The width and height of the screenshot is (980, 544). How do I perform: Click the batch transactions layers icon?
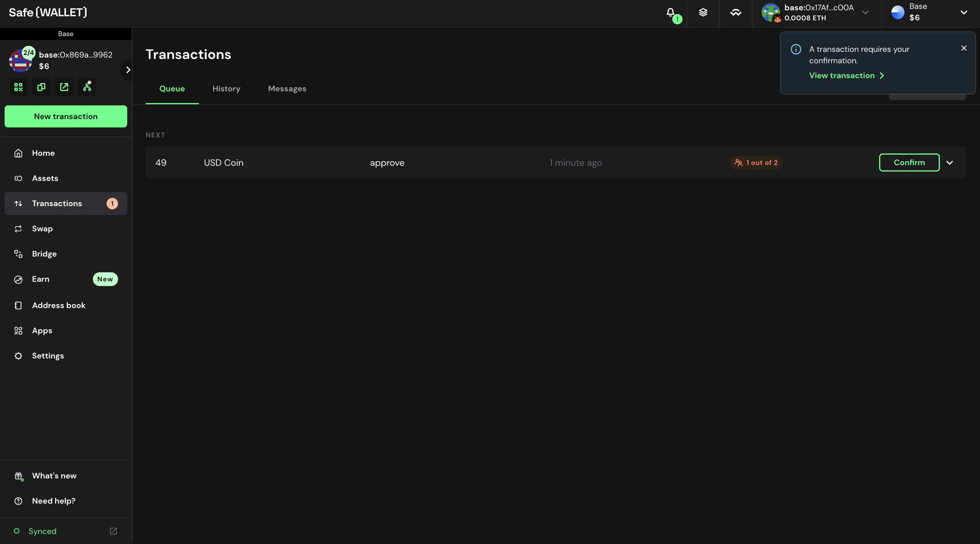pyautogui.click(x=703, y=13)
